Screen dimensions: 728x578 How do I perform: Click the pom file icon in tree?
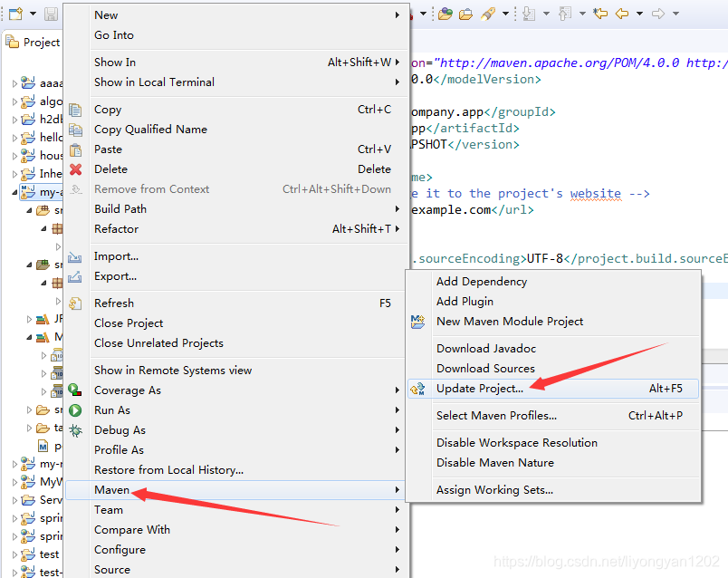tap(43, 447)
